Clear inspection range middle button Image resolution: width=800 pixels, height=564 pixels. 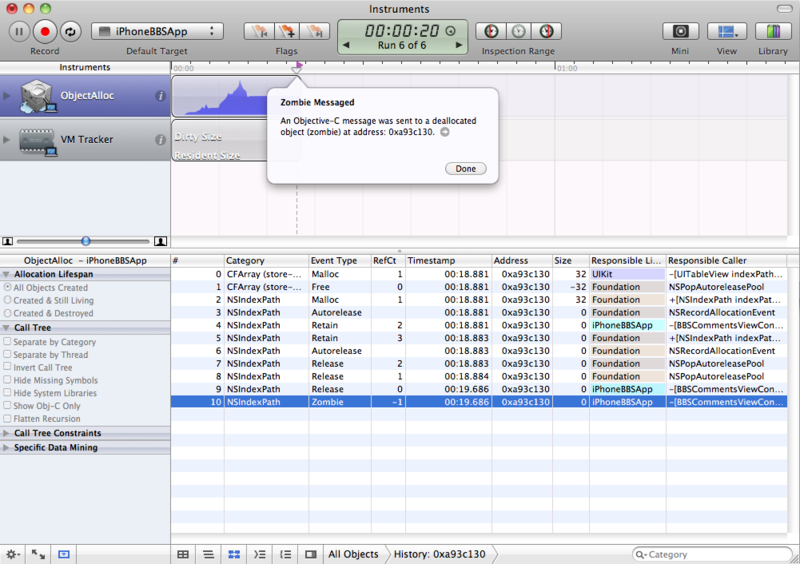pos(518,31)
